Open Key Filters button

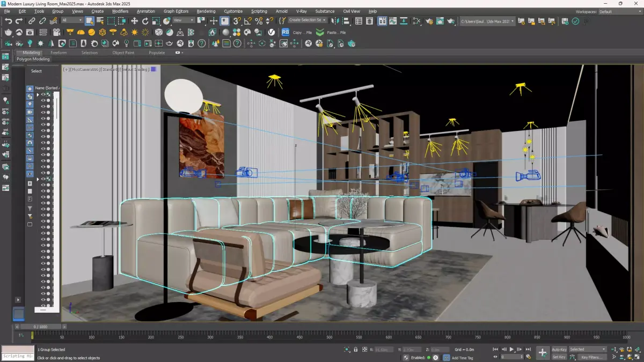click(x=591, y=357)
